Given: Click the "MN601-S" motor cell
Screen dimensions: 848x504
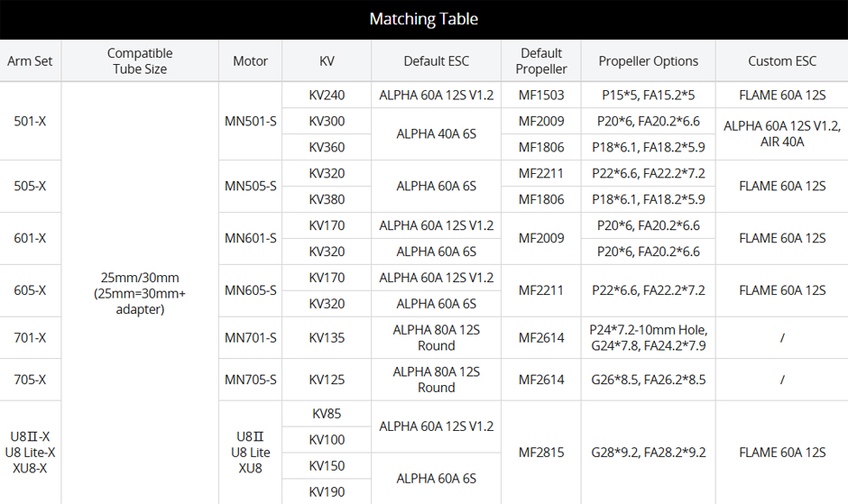Looking at the screenshot, I should pyautogui.click(x=251, y=239).
